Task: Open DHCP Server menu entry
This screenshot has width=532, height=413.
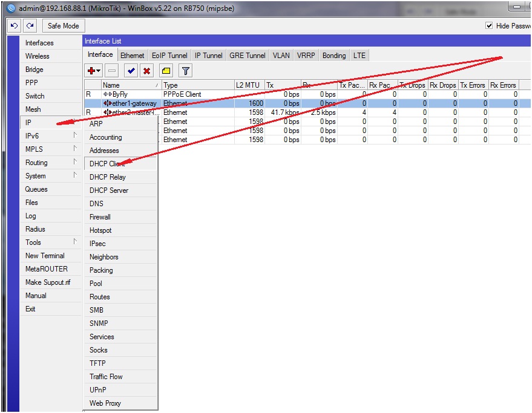Action: click(x=120, y=190)
